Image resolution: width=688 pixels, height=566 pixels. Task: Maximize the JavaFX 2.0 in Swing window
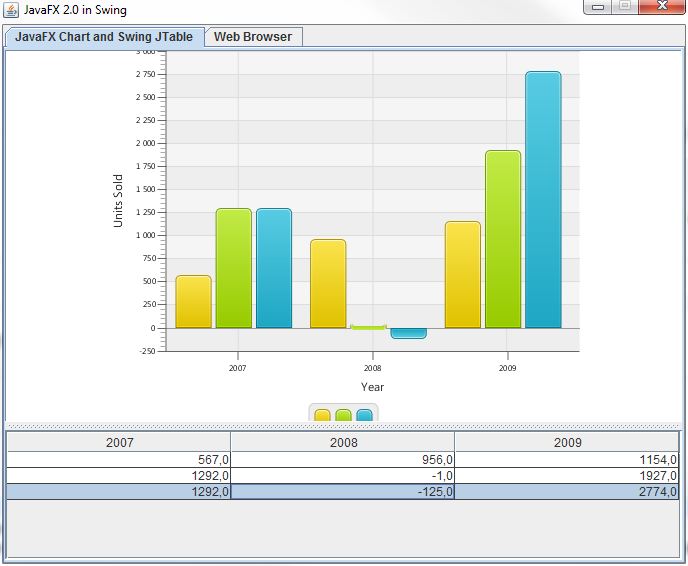[x=625, y=7]
